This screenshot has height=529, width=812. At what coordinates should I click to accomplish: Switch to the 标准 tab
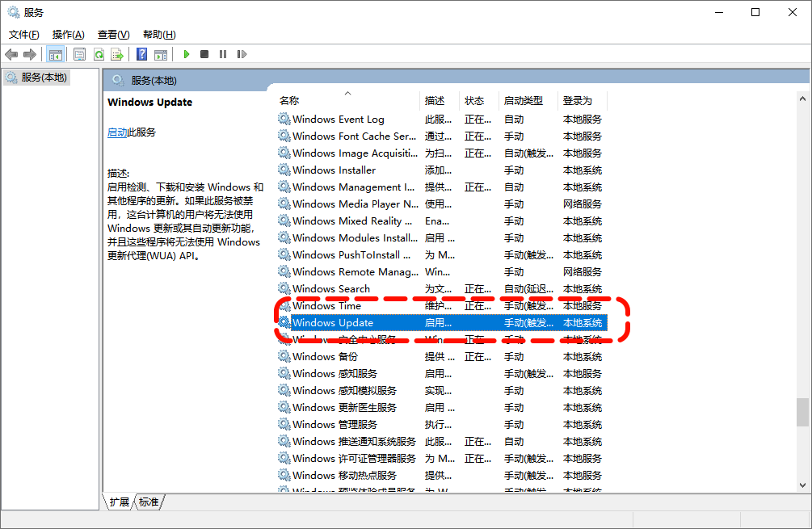coord(149,502)
